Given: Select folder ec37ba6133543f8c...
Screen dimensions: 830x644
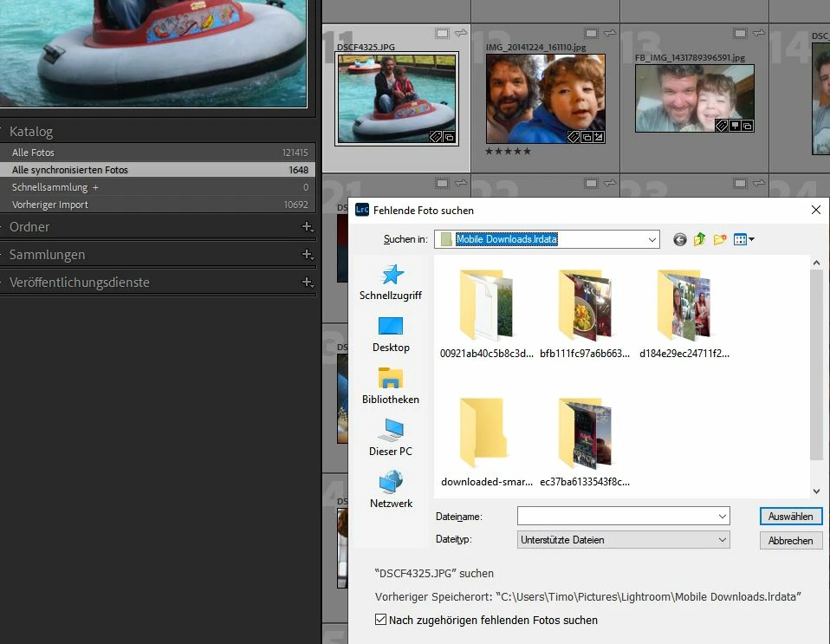Looking at the screenshot, I should click(x=585, y=442).
